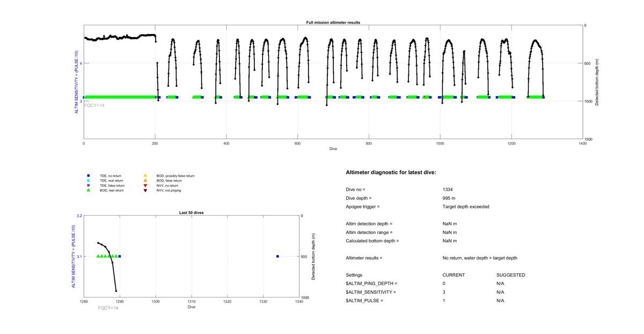Click the current value '0' for $ALTIM_PING_DEPTH
Screen dimensions: 644x334
coord(444,284)
